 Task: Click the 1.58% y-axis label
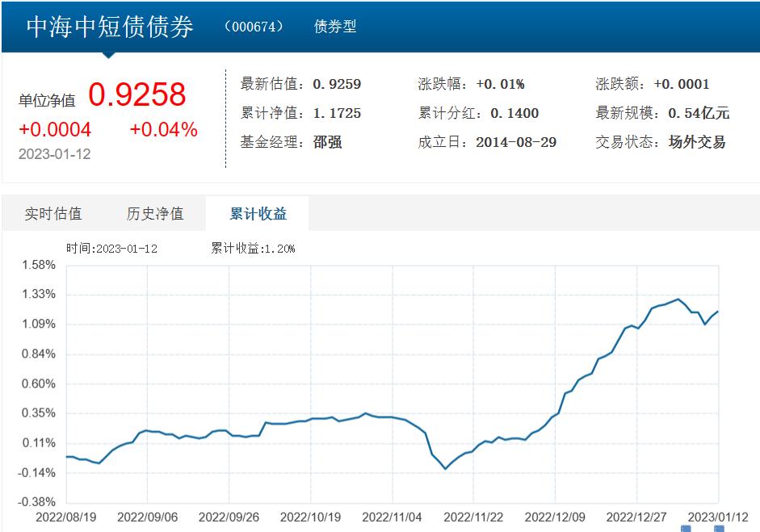[39, 265]
